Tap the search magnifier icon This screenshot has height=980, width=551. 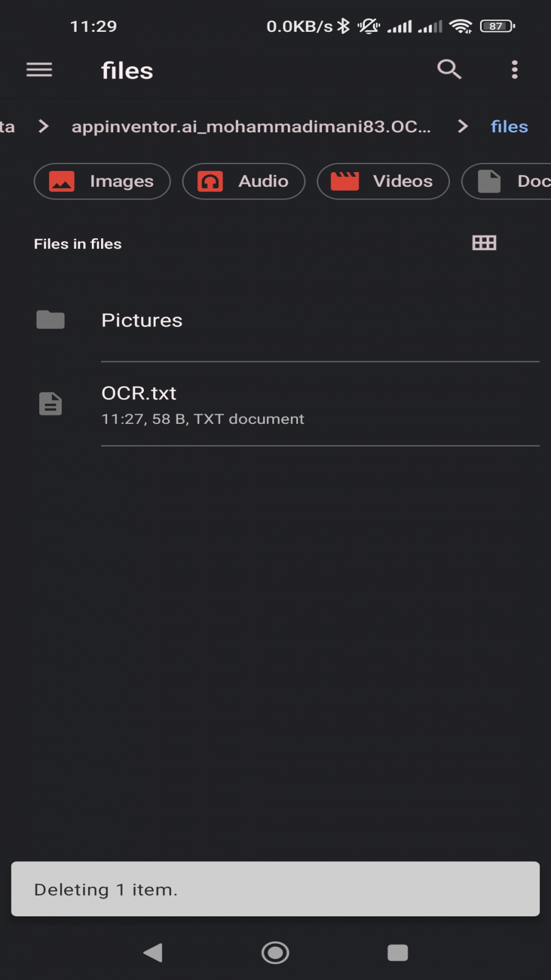449,69
